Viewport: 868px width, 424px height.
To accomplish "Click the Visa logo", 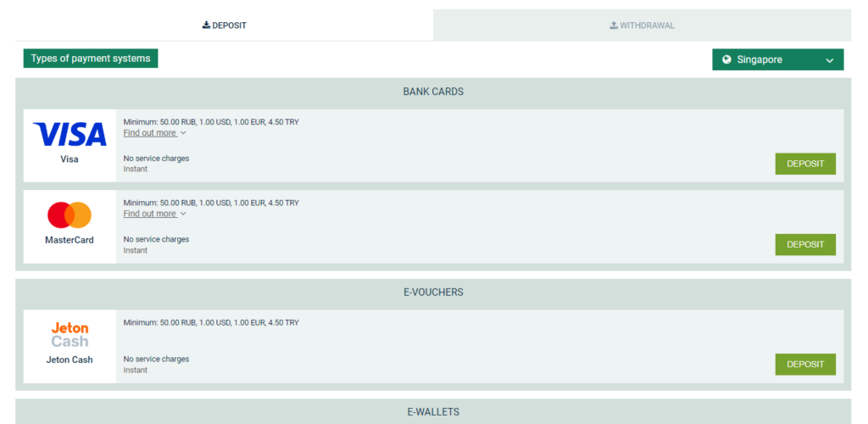I will tap(70, 135).
